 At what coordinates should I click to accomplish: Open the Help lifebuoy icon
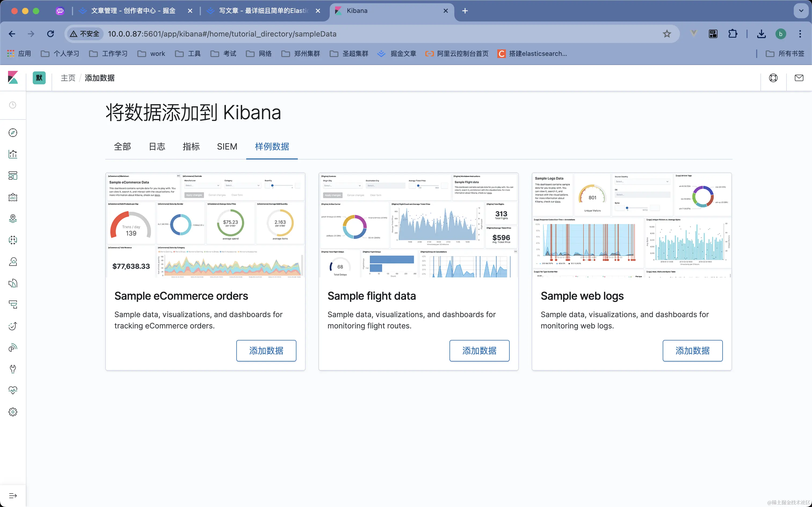coord(773,78)
